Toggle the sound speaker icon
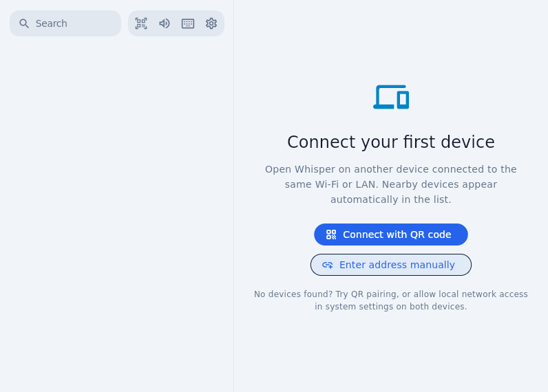This screenshot has width=548, height=392. click(165, 23)
